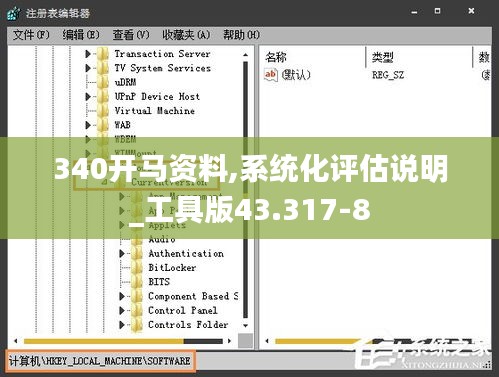Select the Authentication key label
The width and height of the screenshot is (499, 377).
coord(186,254)
